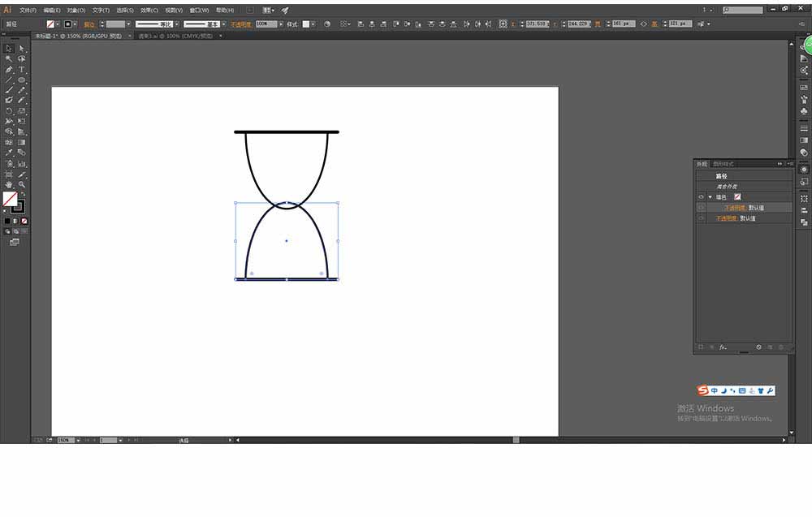This screenshot has width=812, height=517.
Task: Click clear appearance button in appearance panel
Action: [758, 347]
